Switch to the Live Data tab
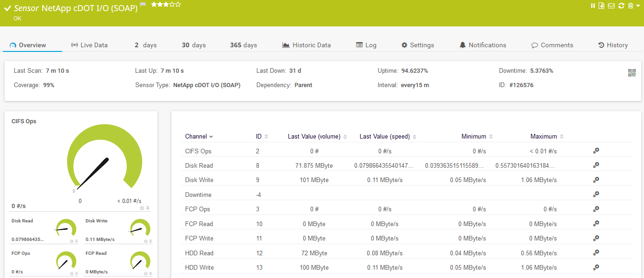 [89, 45]
